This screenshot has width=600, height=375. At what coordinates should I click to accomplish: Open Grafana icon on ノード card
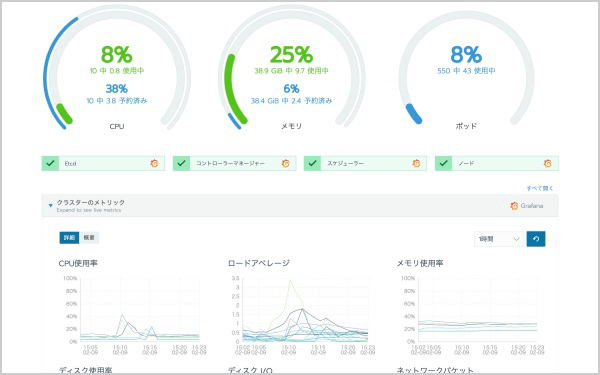point(548,163)
